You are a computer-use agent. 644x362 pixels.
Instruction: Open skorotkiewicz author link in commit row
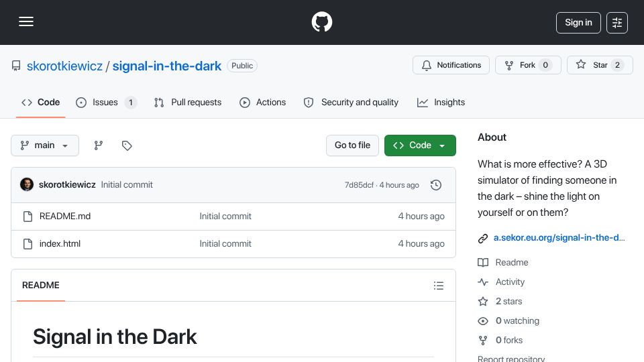(x=67, y=185)
